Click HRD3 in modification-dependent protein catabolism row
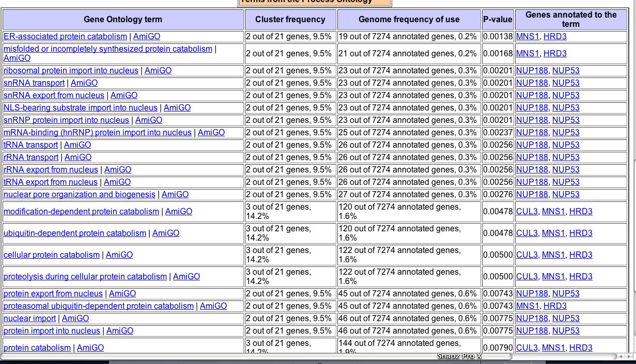 (581, 212)
